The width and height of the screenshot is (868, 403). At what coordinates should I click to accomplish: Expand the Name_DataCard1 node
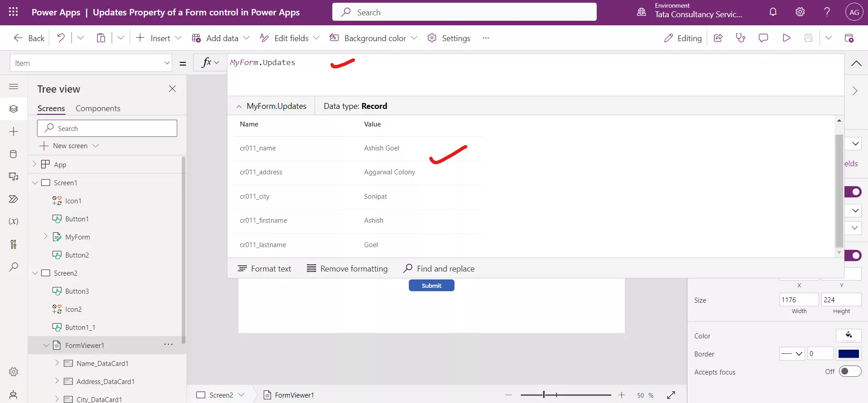coord(57,363)
